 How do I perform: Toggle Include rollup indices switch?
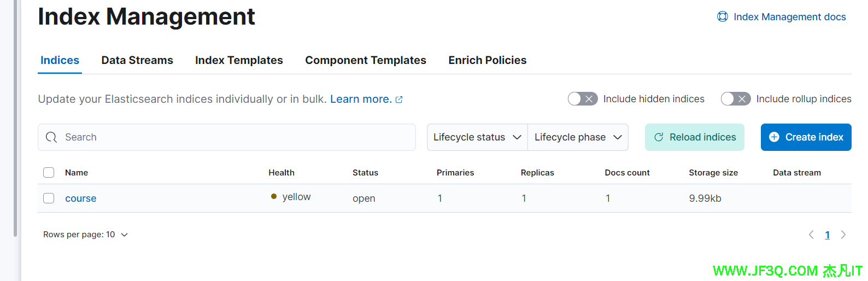click(735, 99)
